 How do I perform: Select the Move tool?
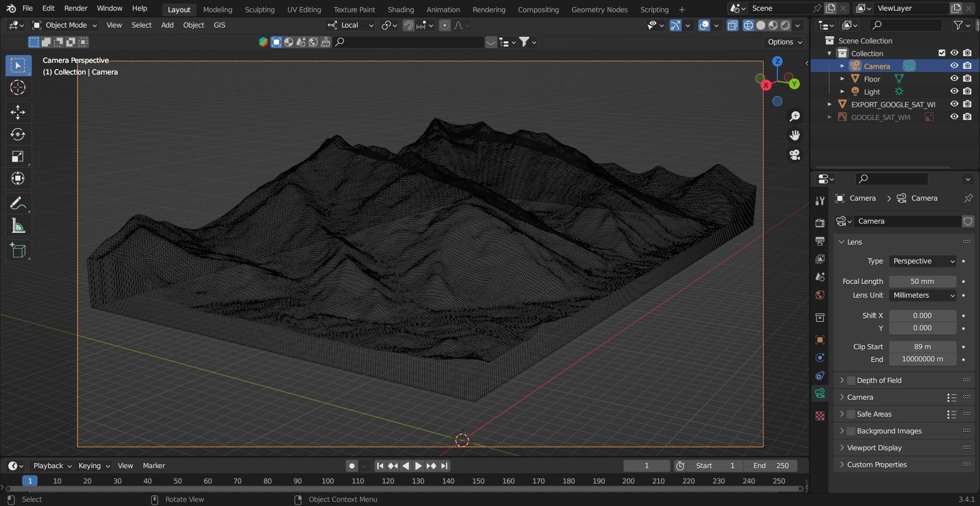point(18,112)
